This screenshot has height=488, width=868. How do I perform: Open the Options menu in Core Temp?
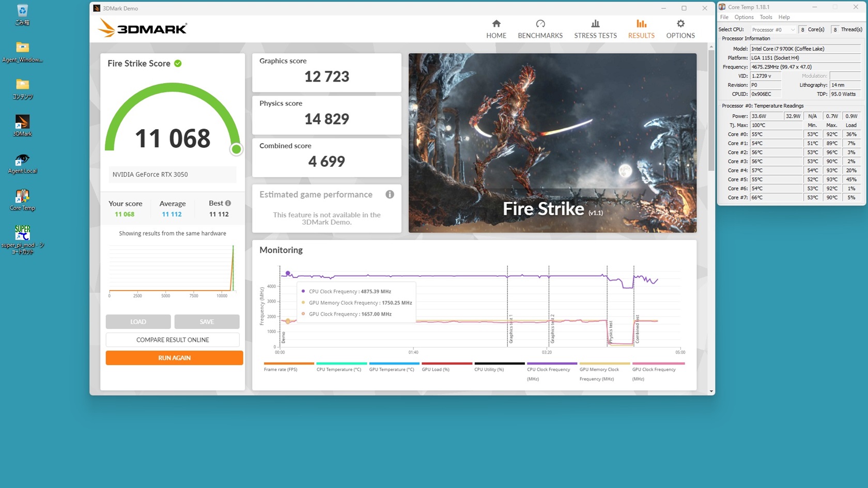point(744,17)
